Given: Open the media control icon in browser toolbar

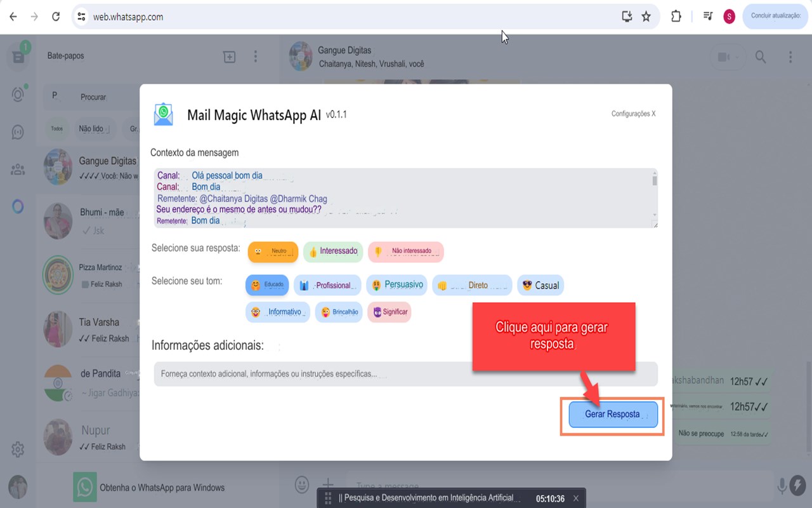Looking at the screenshot, I should 708,17.
